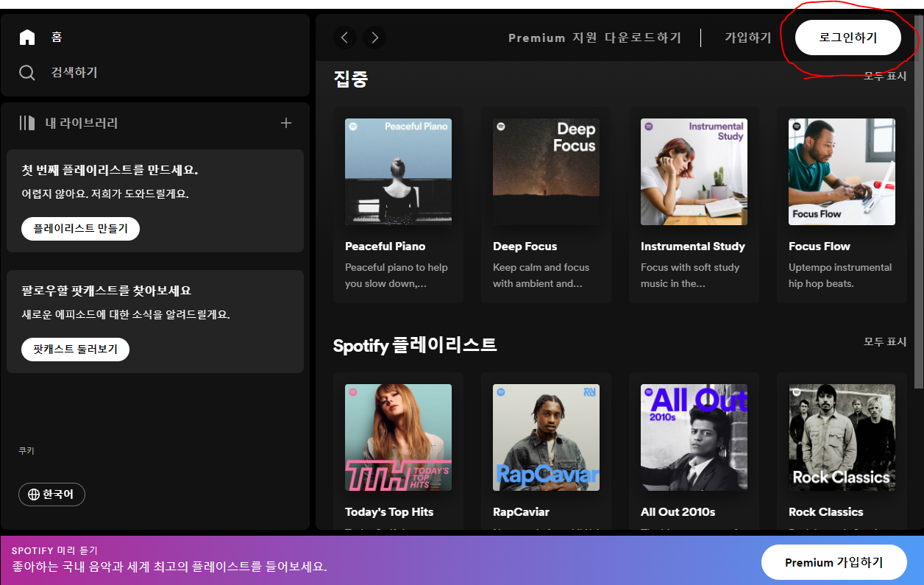Click the Peaceful Piano title text
Image resolution: width=924 pixels, height=585 pixels.
pos(385,247)
